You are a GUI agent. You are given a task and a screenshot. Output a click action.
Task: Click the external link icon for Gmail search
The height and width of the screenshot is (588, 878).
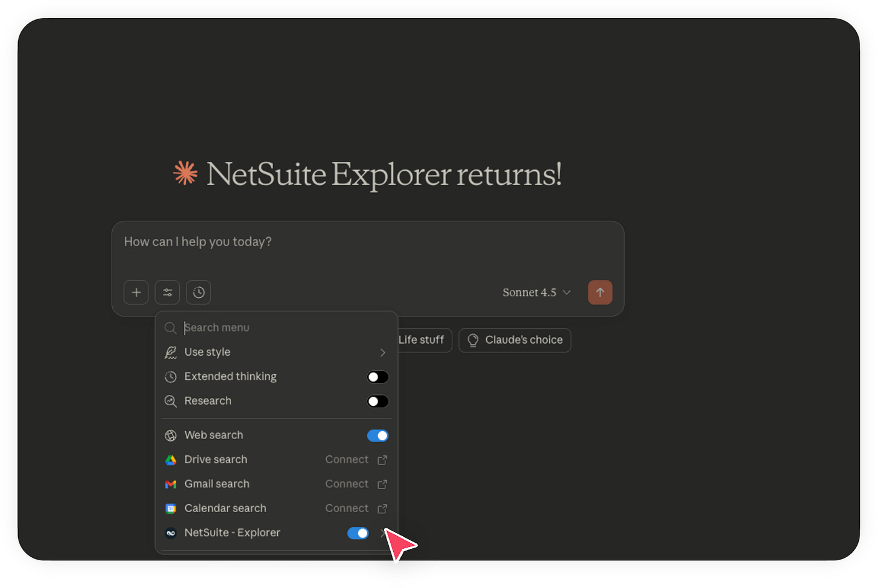382,484
